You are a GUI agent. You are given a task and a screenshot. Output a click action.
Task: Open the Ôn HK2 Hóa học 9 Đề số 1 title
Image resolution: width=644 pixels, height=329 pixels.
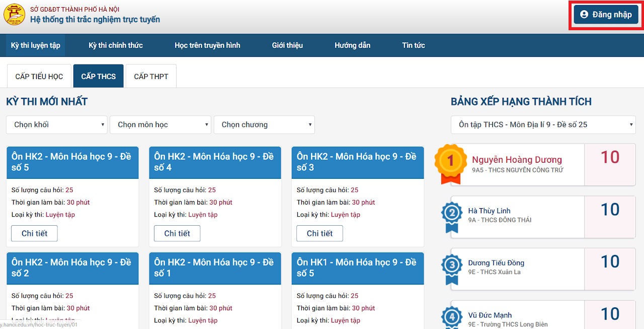(214, 268)
